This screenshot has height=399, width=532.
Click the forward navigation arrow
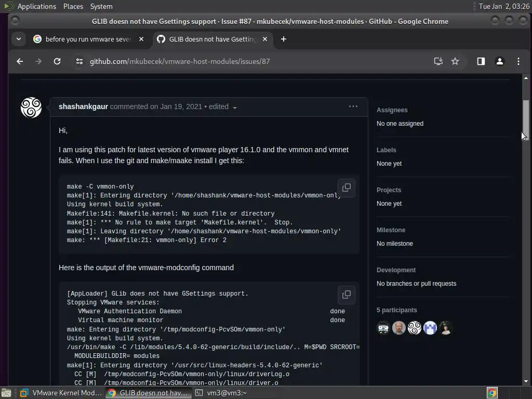[x=38, y=61]
